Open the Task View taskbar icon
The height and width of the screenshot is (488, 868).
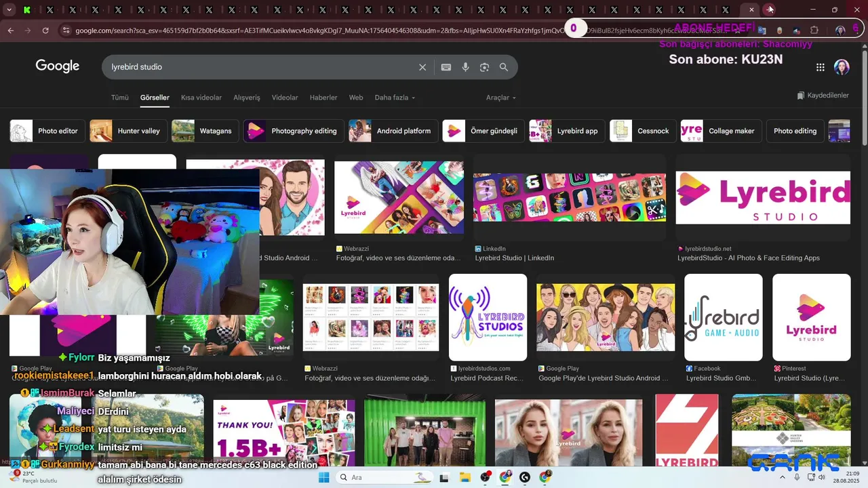[x=444, y=477]
